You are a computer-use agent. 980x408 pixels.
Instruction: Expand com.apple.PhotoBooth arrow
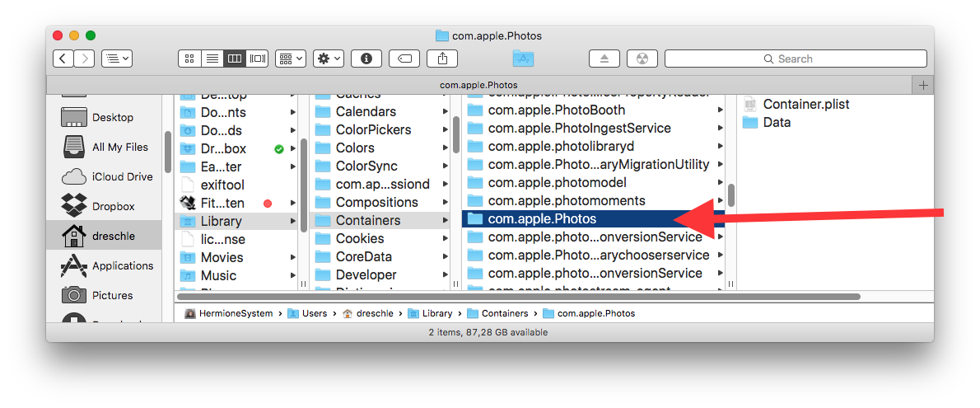[x=721, y=110]
